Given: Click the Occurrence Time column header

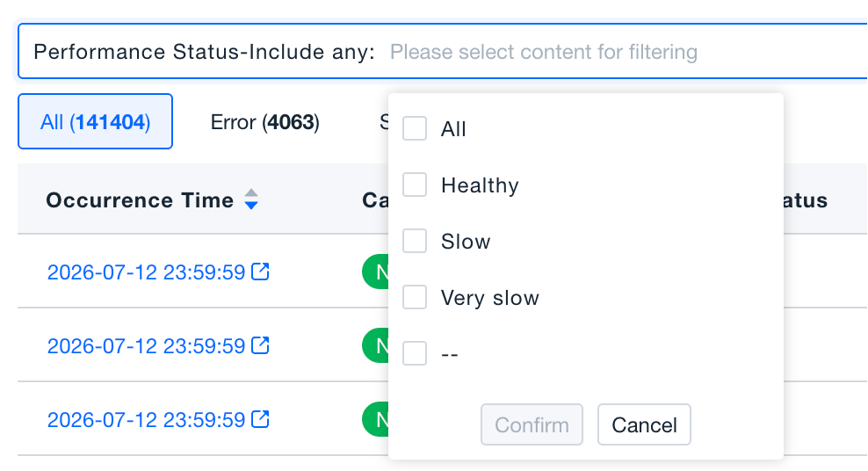Looking at the screenshot, I should pos(140,199).
